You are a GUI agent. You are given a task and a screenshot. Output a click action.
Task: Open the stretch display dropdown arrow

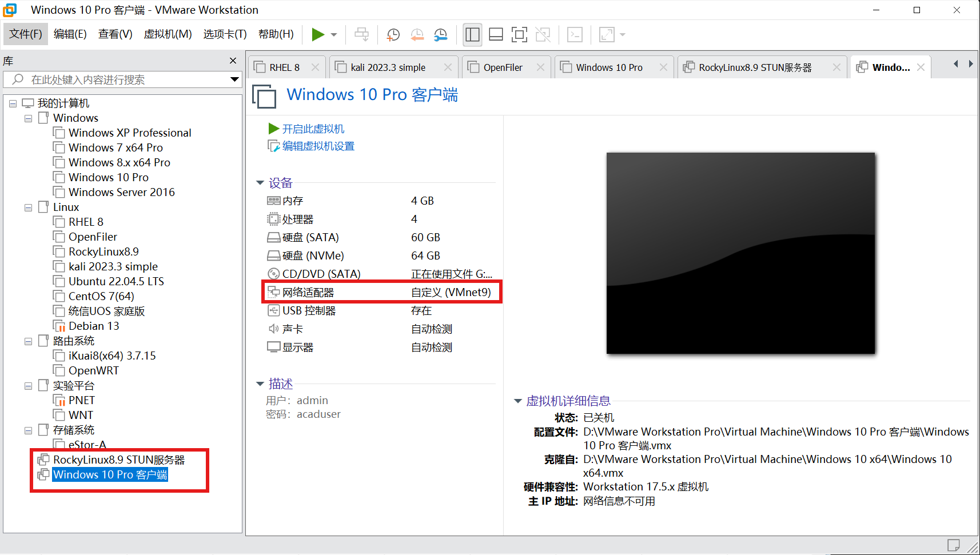point(623,35)
